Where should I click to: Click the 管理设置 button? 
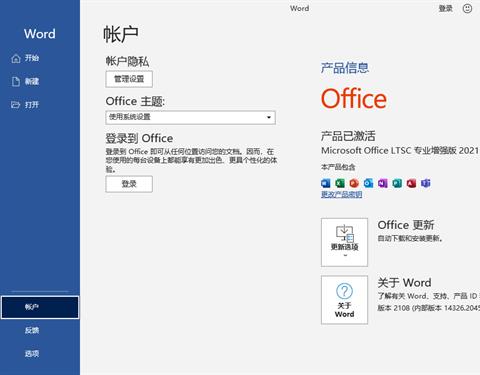coord(129,79)
